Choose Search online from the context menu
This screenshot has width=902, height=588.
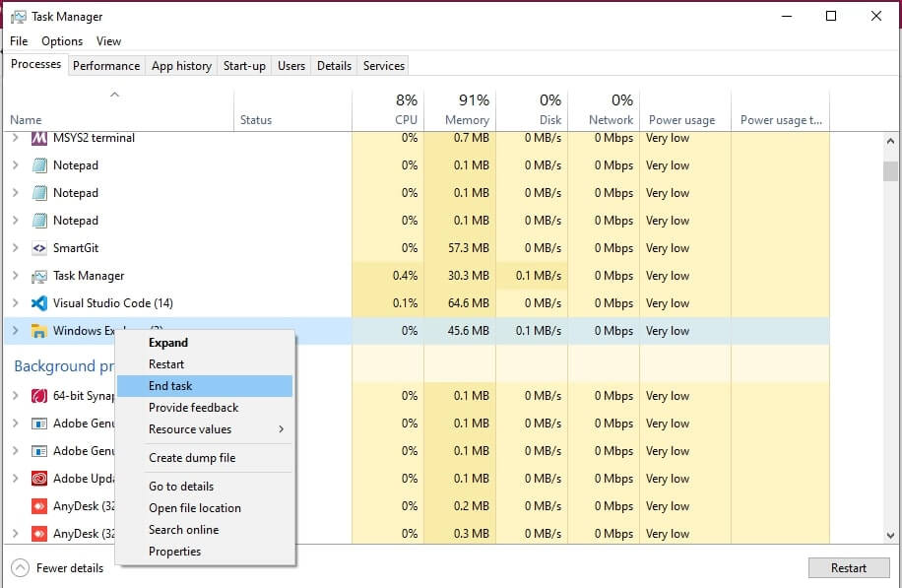pos(205,530)
